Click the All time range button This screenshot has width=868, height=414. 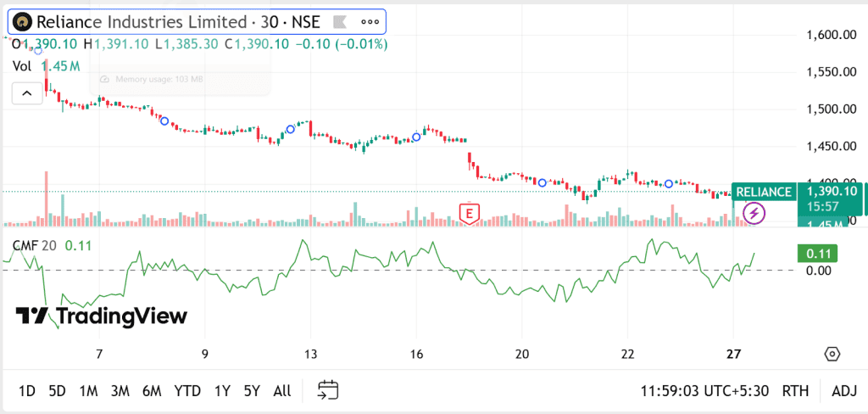282,391
